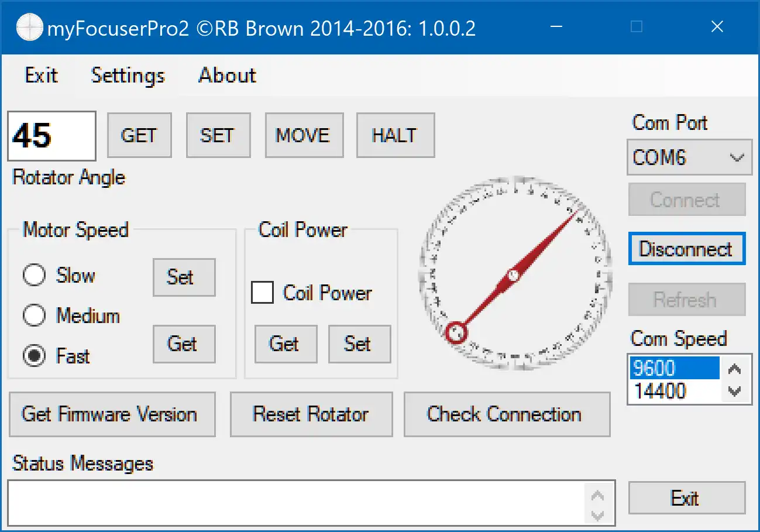Click the bottom-right Exit button
Viewport: 760px width, 532px height.
(x=687, y=498)
